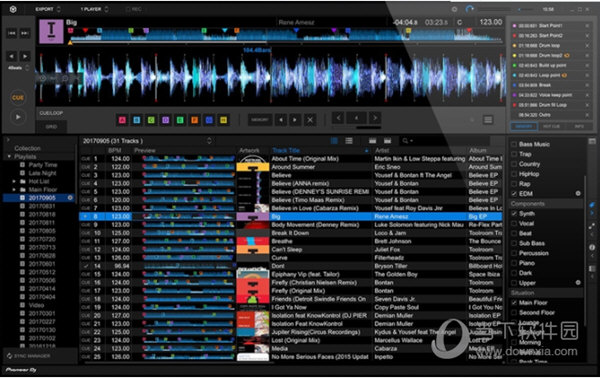This screenshot has width=600, height=378.
Task: Expand the Main Floor playlist folder
Action: point(14,190)
